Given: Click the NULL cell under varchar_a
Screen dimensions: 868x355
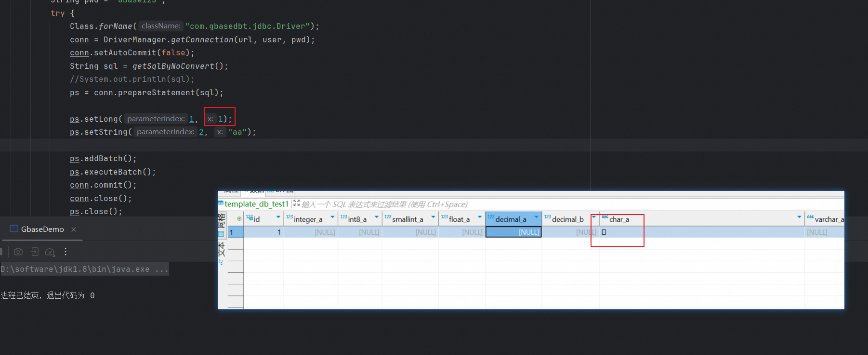Looking at the screenshot, I should coord(825,232).
